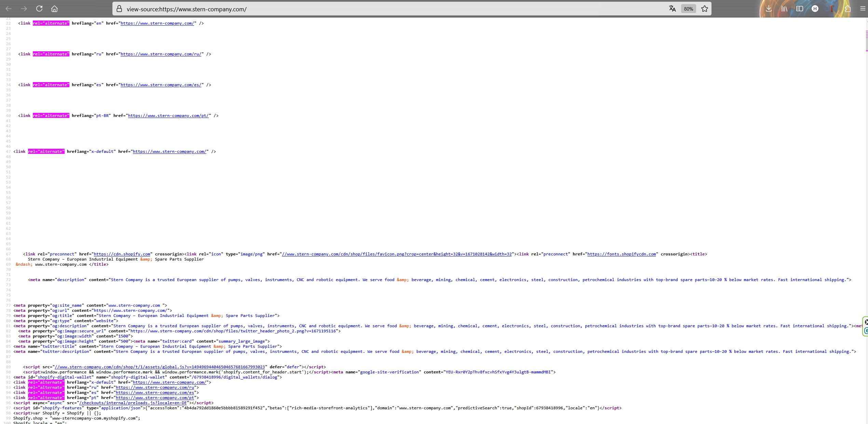Open the stern-company.com/ru/ hreflang link
868x424 pixels.
(x=161, y=54)
